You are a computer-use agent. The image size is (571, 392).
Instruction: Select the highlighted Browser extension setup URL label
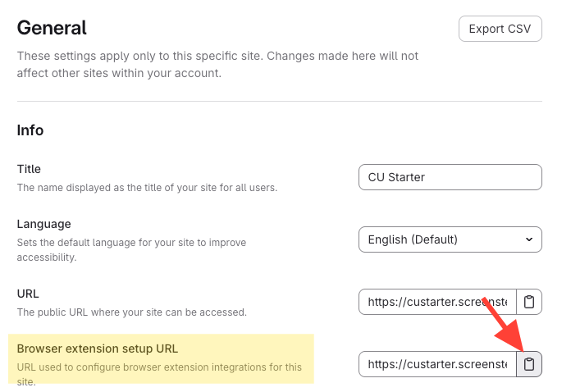tap(97, 349)
